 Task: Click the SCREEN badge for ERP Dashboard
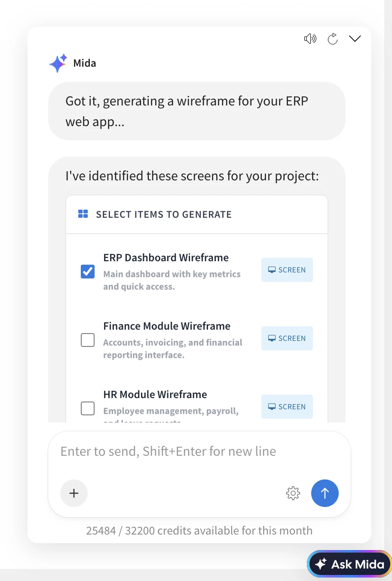(x=287, y=270)
